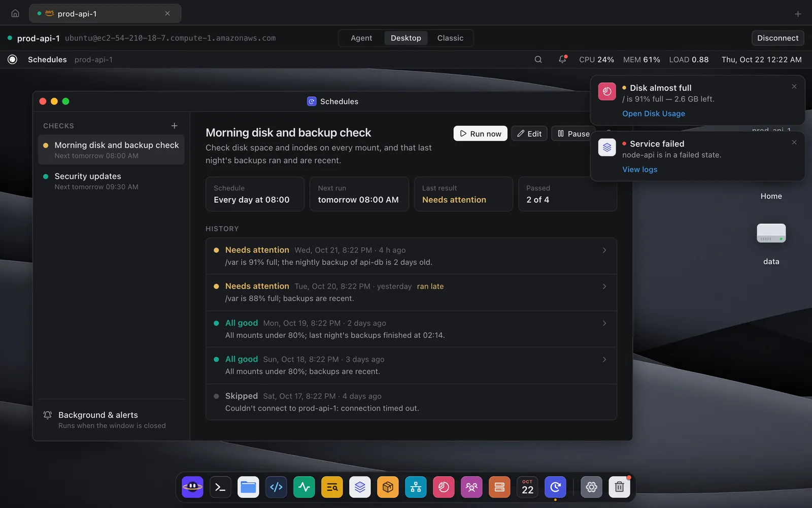Open the orange package box icon in dock
The height and width of the screenshot is (508, 812).
[x=388, y=487]
